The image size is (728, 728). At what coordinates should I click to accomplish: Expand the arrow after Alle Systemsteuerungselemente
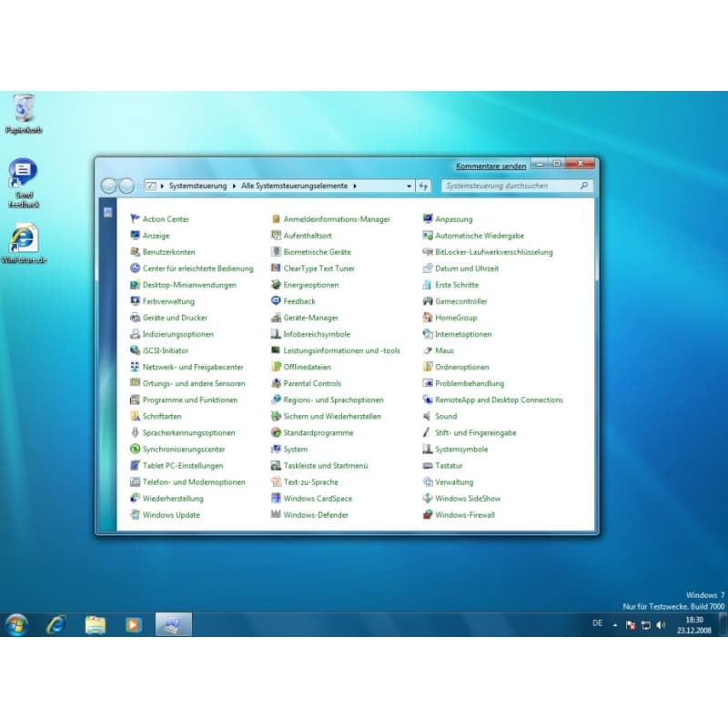(355, 186)
